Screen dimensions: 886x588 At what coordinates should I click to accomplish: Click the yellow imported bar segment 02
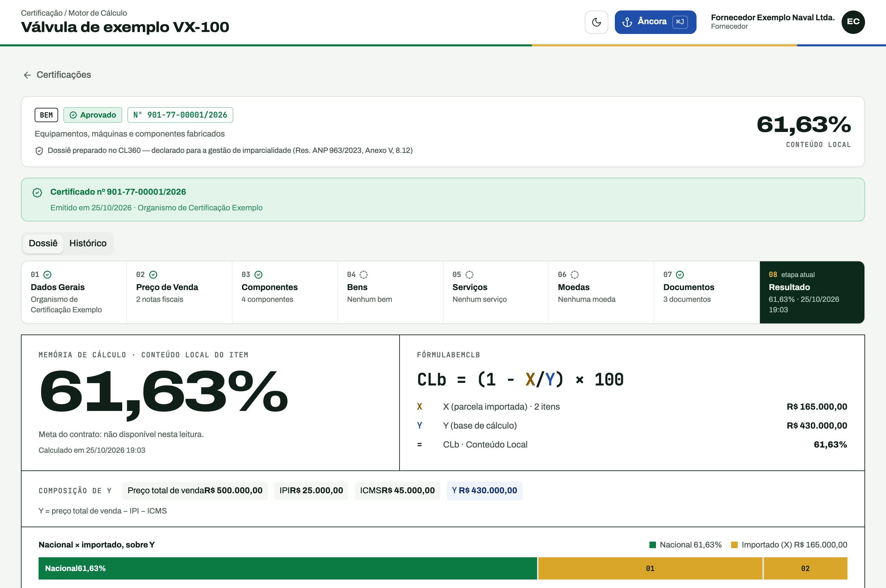805,568
